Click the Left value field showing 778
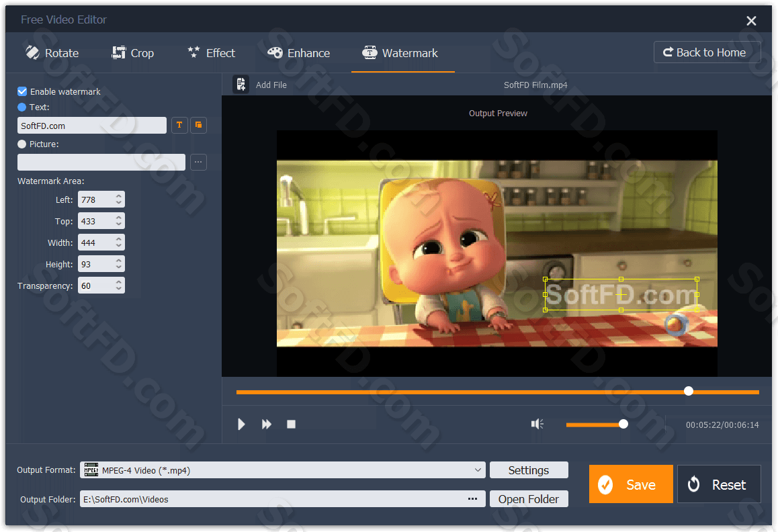Viewport: 778px width, 532px height. (x=97, y=199)
